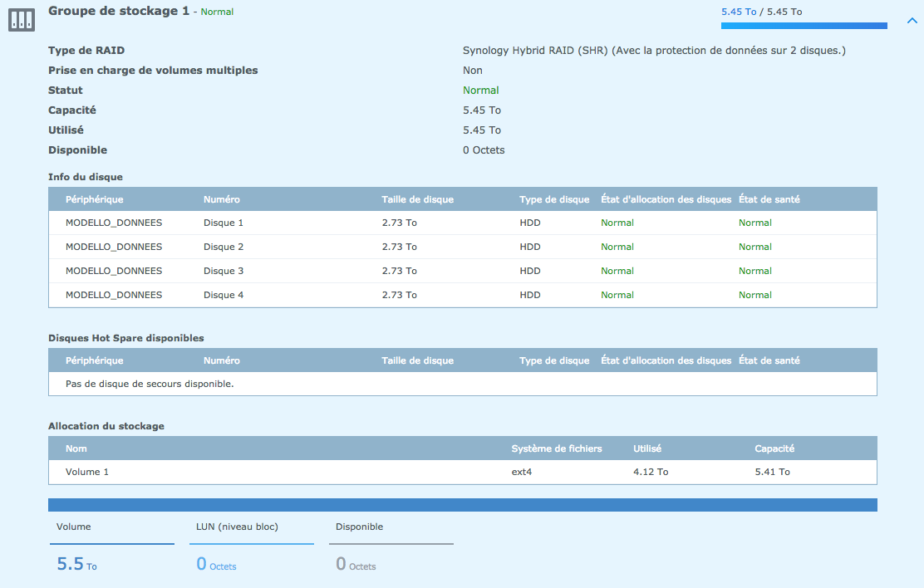Click the Non value for multiple volumes
Viewport: 924px width, 588px height.
click(x=473, y=71)
